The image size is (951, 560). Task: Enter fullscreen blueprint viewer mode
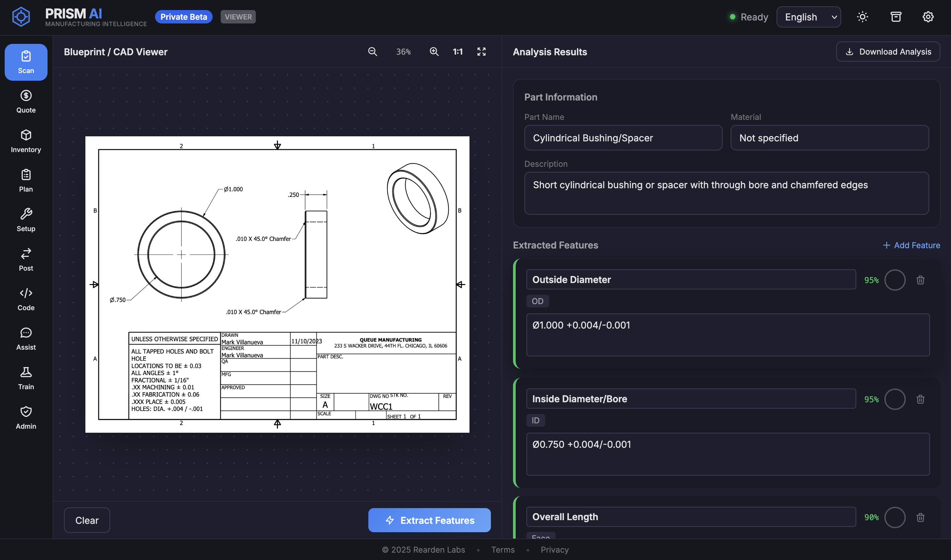(x=481, y=52)
